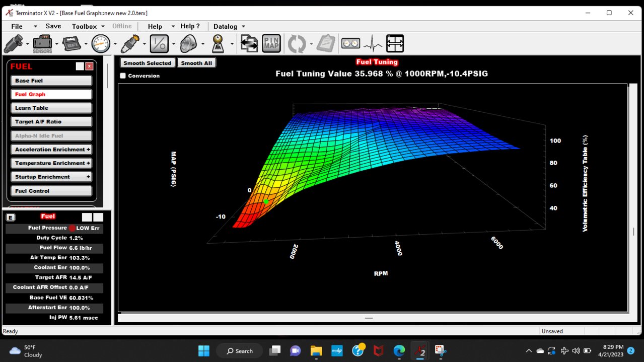Screen dimensions: 644x362
Task: Expand the Sensors icon dropdown arrow
Action: pyautogui.click(x=57, y=44)
